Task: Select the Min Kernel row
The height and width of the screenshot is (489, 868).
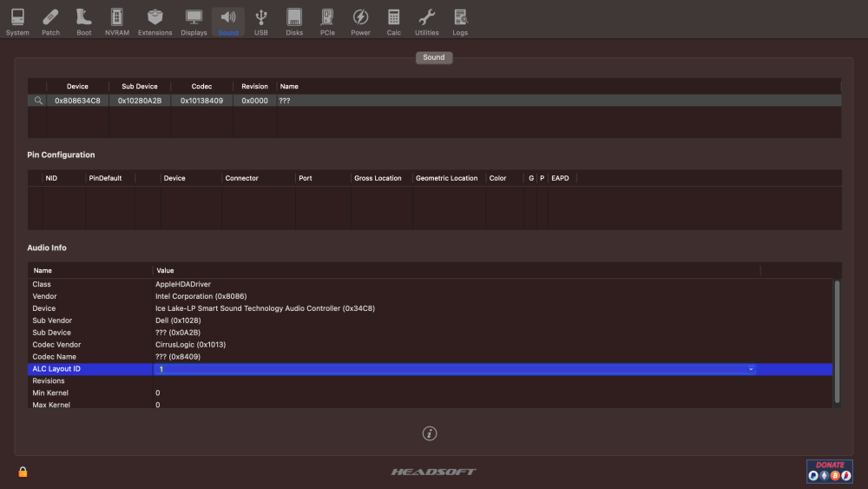Action: (x=431, y=393)
